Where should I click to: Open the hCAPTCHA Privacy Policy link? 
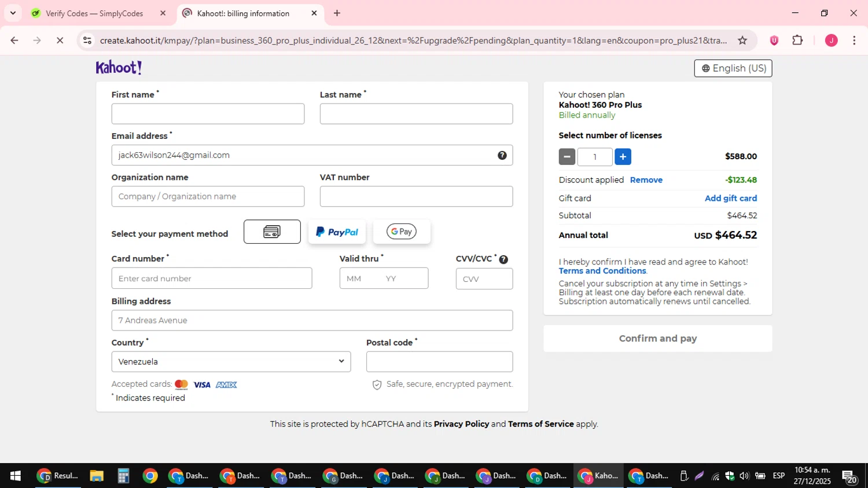(461, 424)
